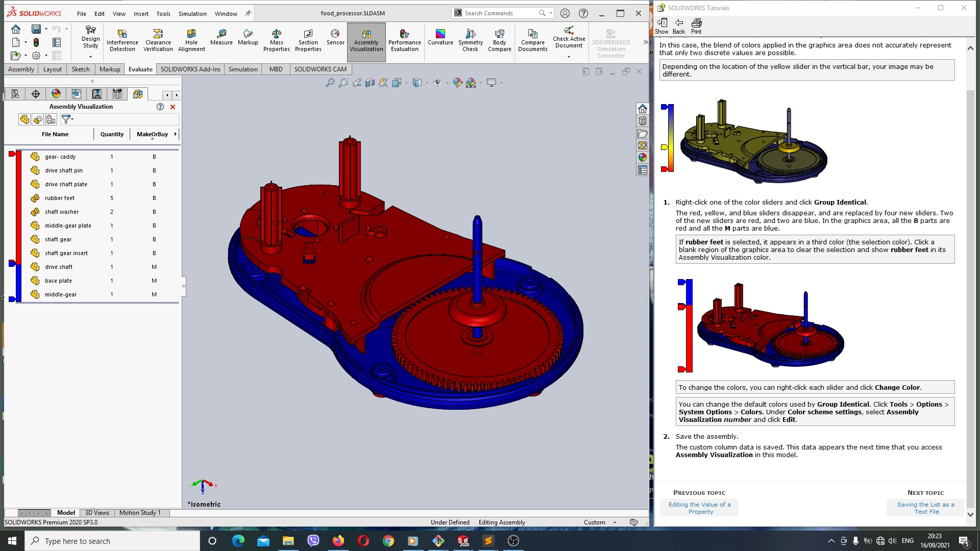The width and height of the screenshot is (980, 551).
Task: Toggle grouped/ungrouped view in Assembly Visualization
Action: 38,119
